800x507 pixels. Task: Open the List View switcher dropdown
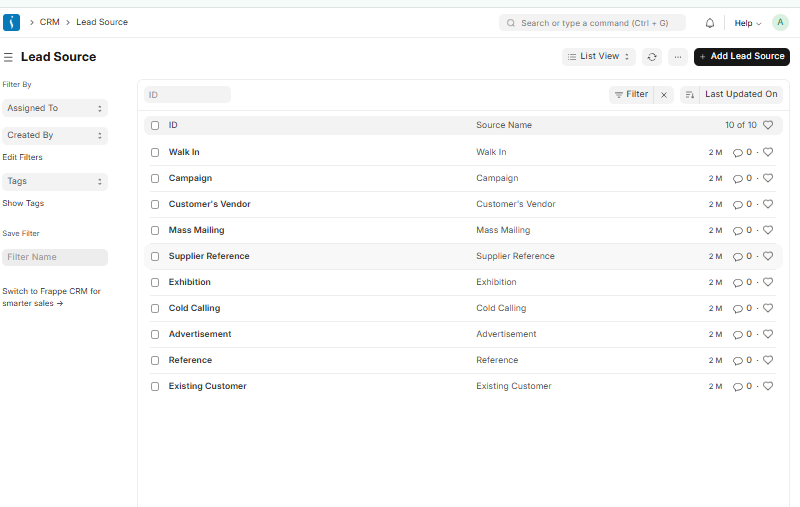598,57
